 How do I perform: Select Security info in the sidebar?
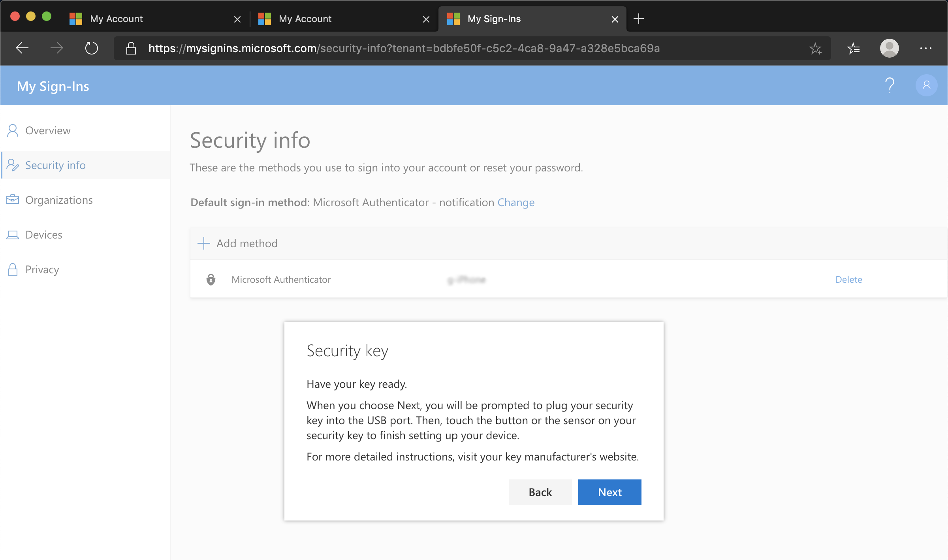pos(85,165)
